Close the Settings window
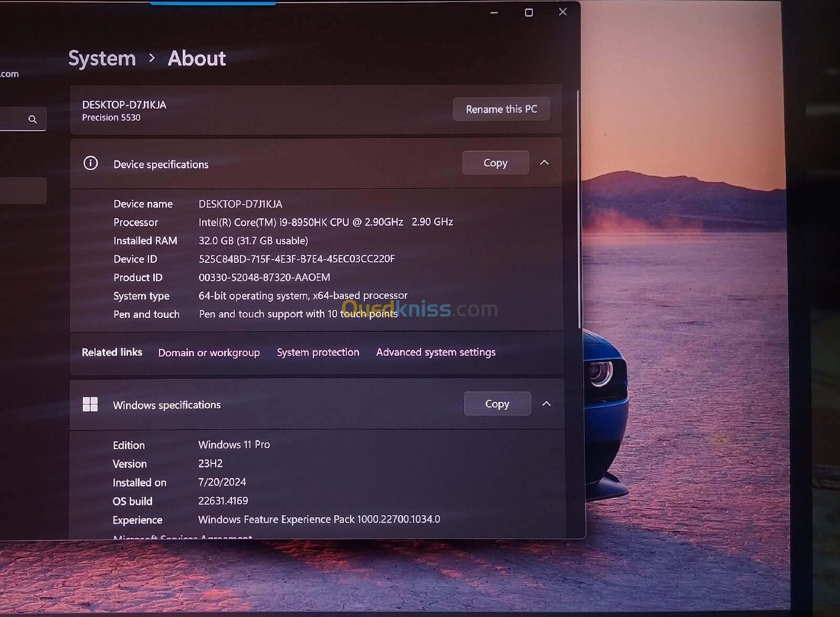The image size is (840, 617). coord(563,12)
